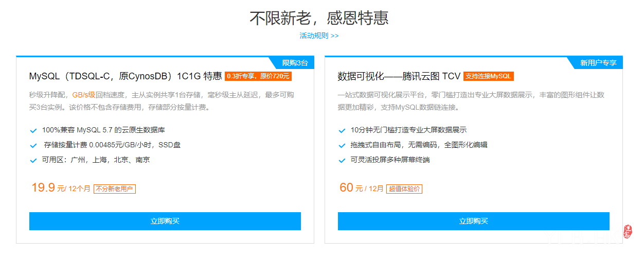Open the 活动规则 >> link

[x=319, y=36]
